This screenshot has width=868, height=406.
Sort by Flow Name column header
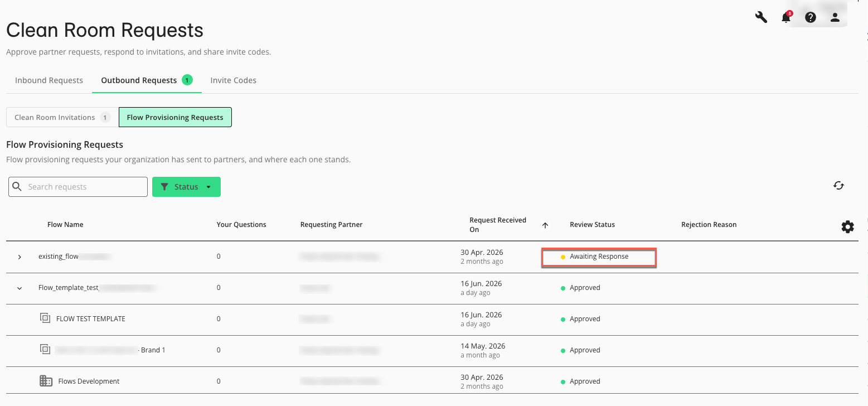click(x=65, y=225)
